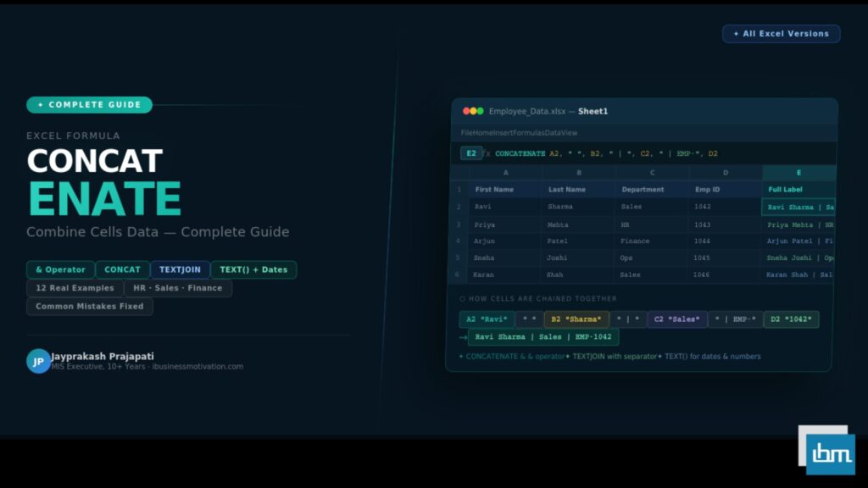Select the Emp ID cell 1043
This screenshot has width=868, height=488.
[726, 225]
